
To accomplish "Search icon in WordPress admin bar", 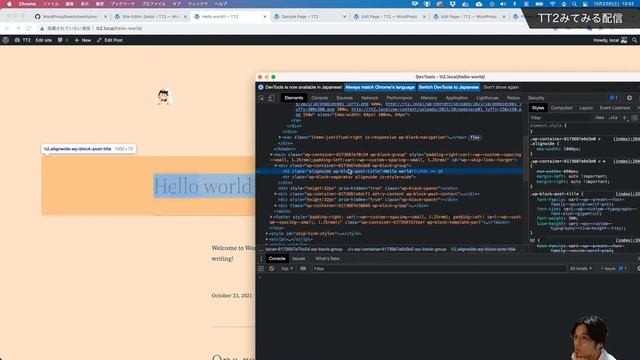I will tap(634, 40).
